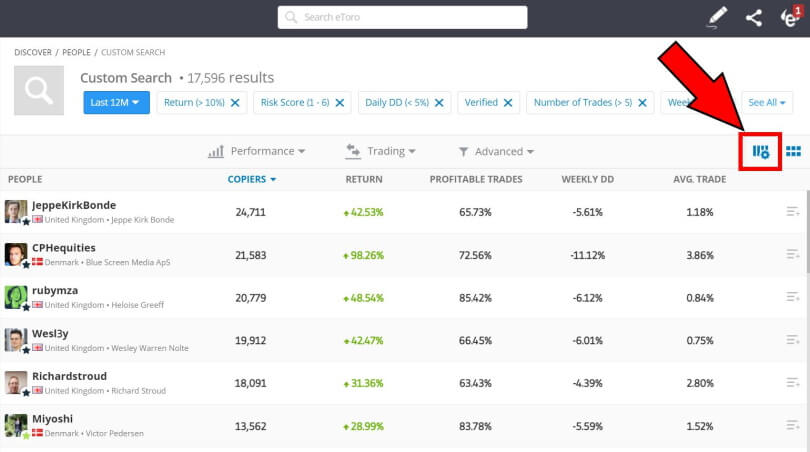Click the Return (> 10%) filter chip label
Viewport: 810px width, 452px height.
[x=194, y=103]
